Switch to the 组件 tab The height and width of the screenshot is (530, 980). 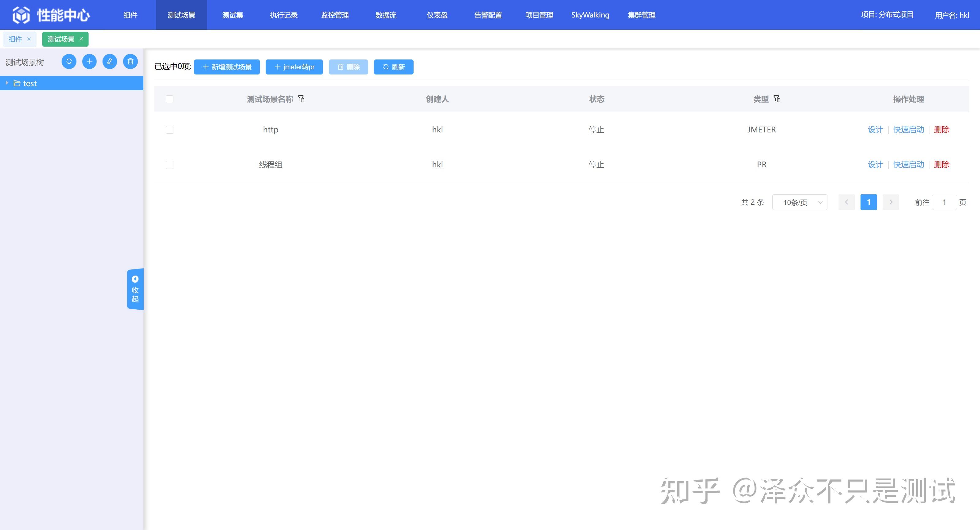[x=15, y=39]
